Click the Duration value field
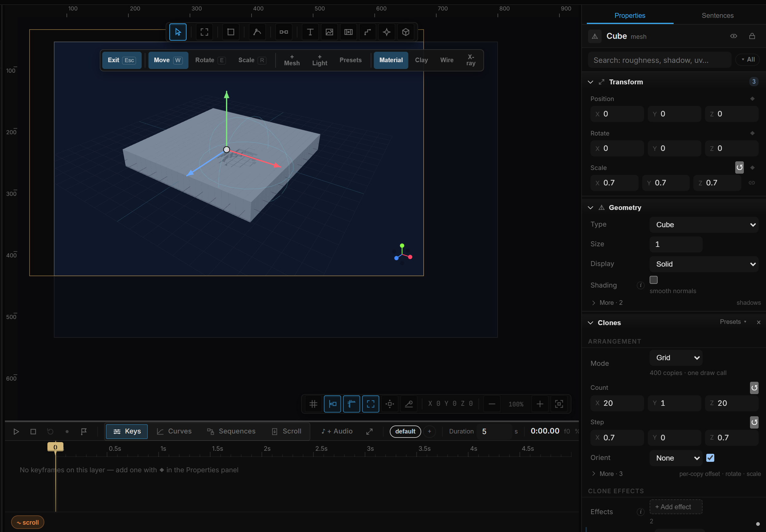 point(494,431)
